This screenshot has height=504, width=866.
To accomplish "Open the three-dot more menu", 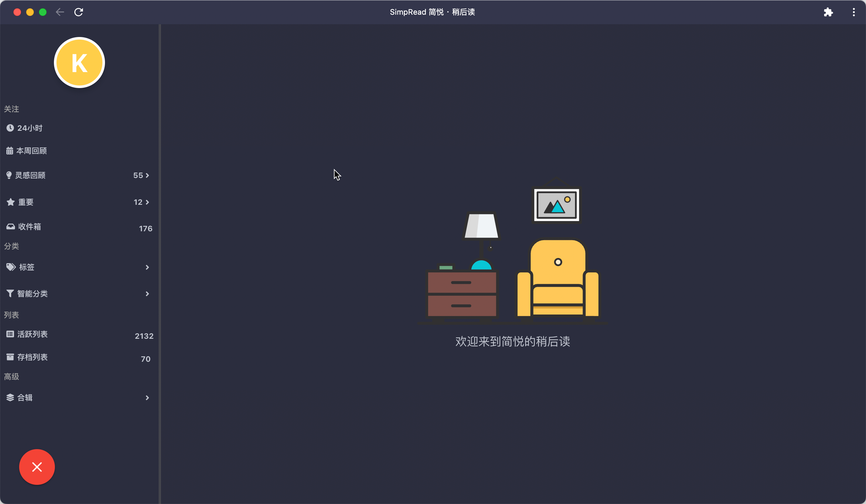I will pos(854,12).
